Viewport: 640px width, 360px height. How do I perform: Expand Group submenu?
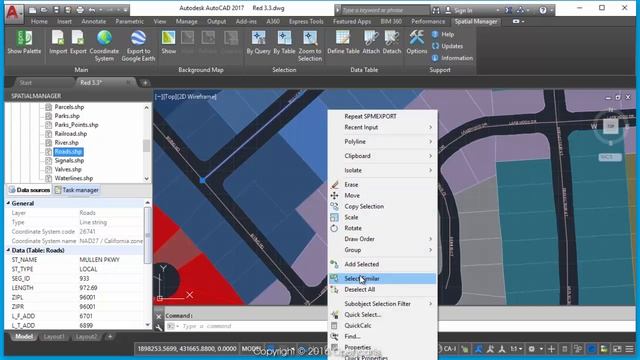tap(382, 250)
